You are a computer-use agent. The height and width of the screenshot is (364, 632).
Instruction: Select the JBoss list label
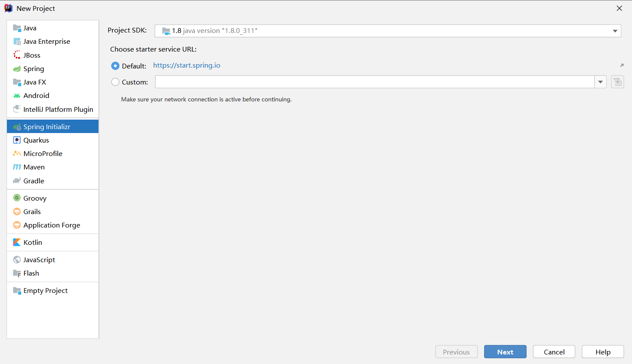pos(32,55)
